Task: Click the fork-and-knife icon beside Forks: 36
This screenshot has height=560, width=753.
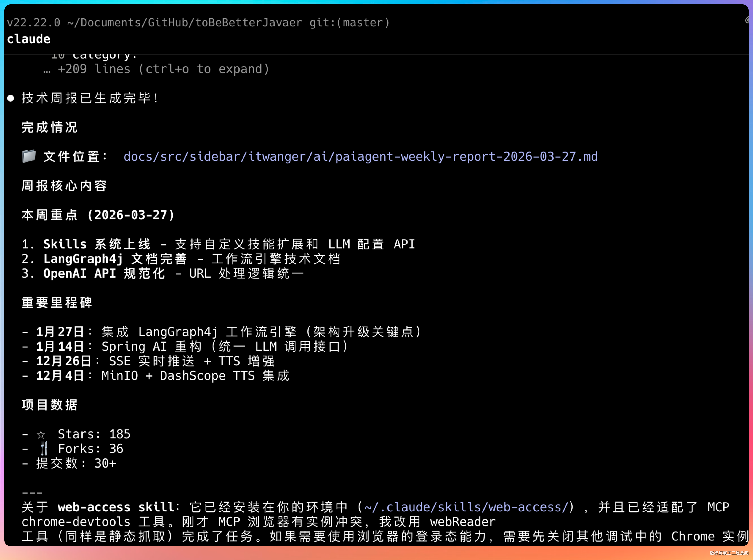Action: click(x=44, y=449)
